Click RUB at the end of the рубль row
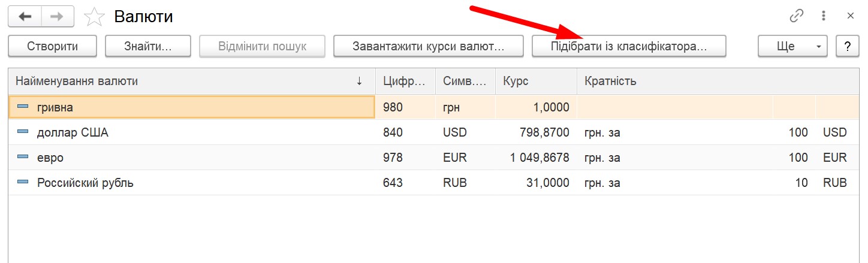The image size is (868, 263). coord(835,183)
